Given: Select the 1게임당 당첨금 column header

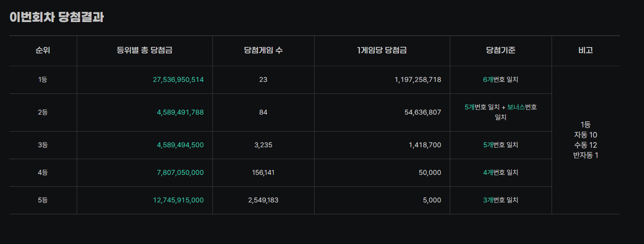Looking at the screenshot, I should tap(382, 50).
